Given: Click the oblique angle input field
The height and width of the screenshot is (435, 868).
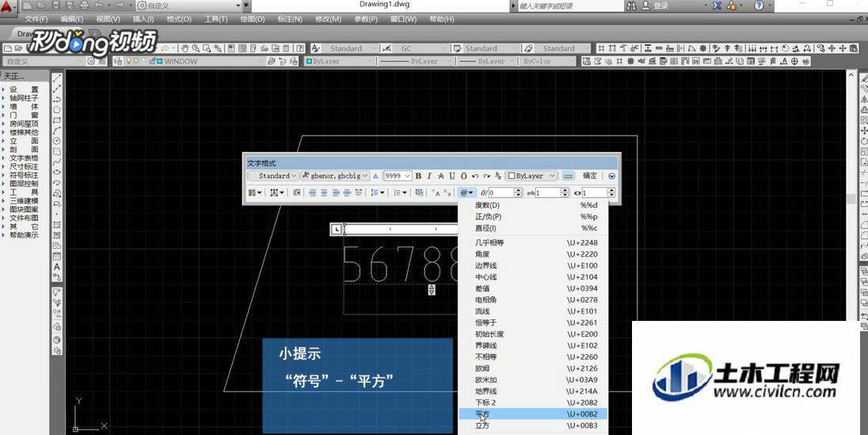Looking at the screenshot, I should 502,193.
